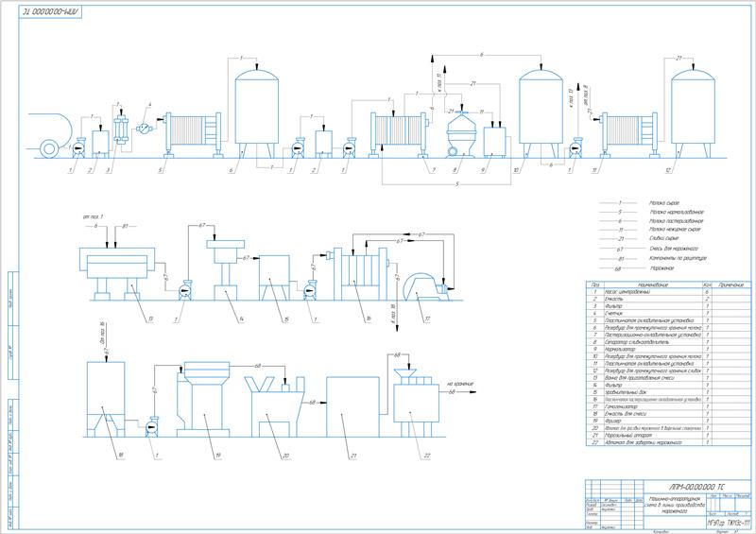756x534 pixels.
Task: Select the tubular filter symbol labeled 3
Action: (121, 129)
